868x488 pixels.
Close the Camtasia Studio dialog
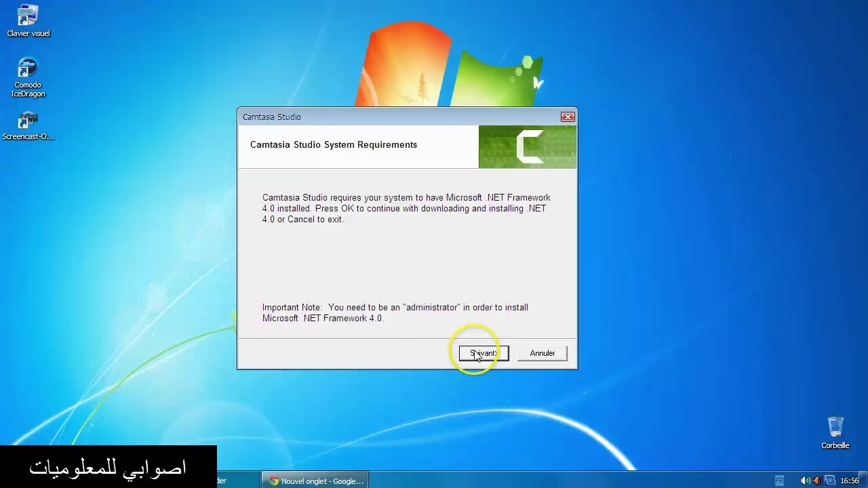point(568,117)
